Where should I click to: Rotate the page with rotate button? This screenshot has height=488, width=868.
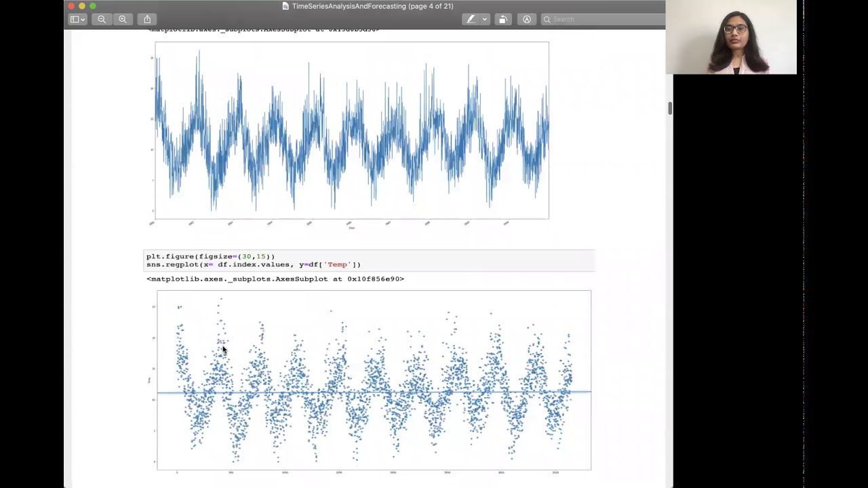click(502, 19)
